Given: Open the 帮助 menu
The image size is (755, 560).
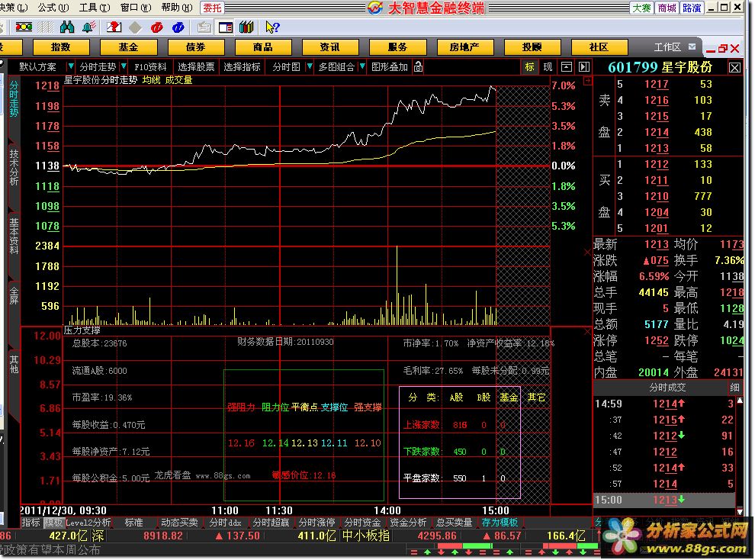Looking at the screenshot, I should click(x=177, y=8).
